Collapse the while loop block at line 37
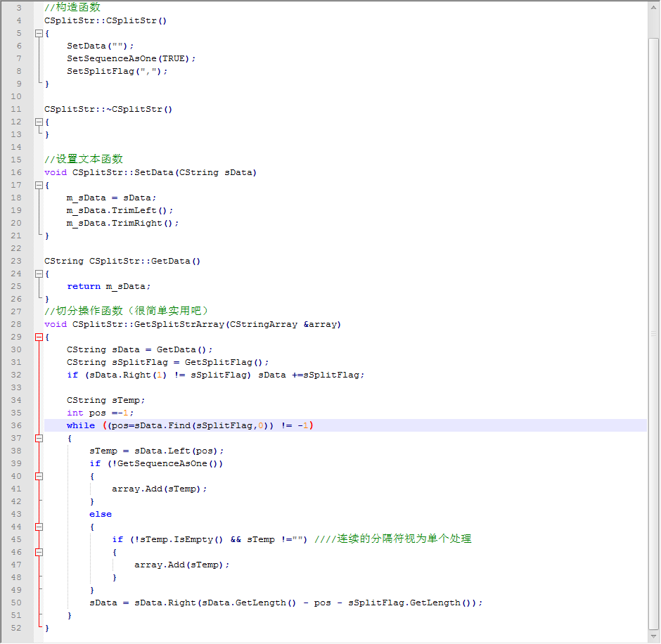Screen dimensions: 661x644 click(39, 438)
